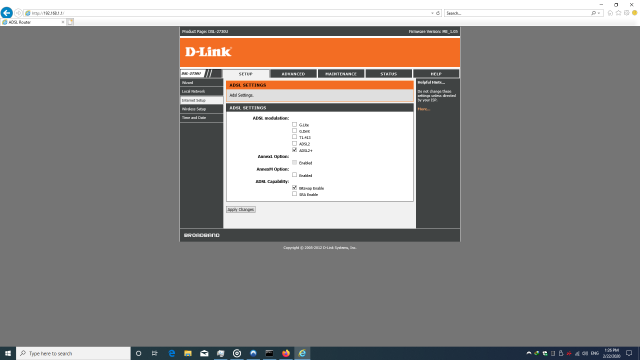Enable the T1.413 modulation checkbox

tap(294, 137)
